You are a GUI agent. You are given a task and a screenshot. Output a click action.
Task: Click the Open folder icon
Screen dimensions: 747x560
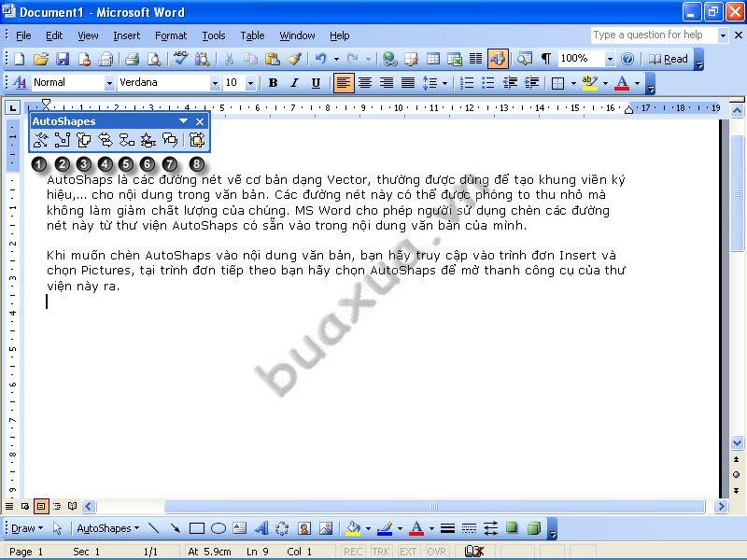click(x=41, y=59)
